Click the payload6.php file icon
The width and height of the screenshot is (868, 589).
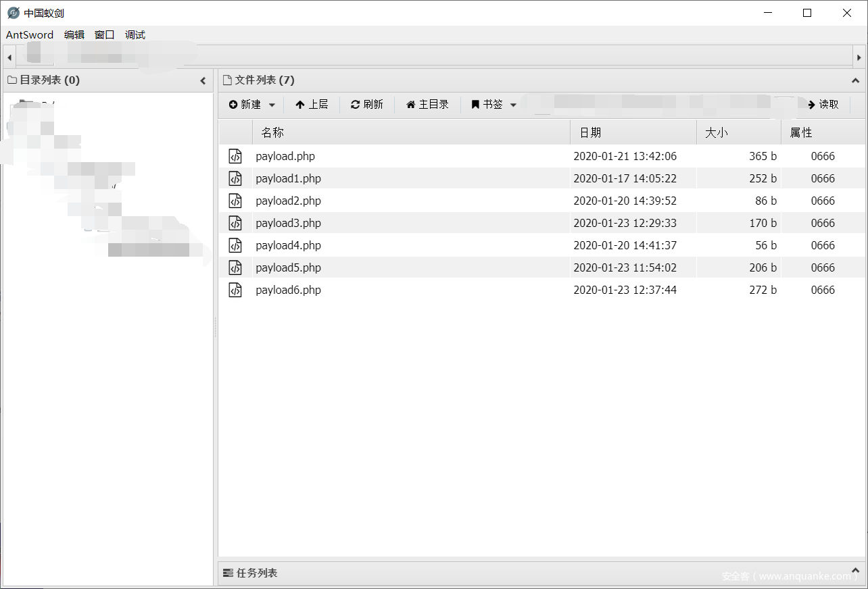pos(235,290)
